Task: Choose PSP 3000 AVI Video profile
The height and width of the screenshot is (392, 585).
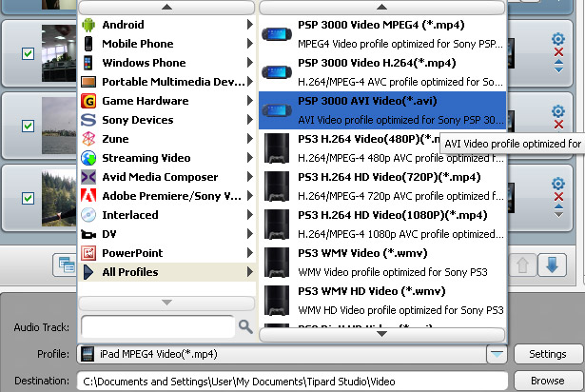Action: (382, 110)
